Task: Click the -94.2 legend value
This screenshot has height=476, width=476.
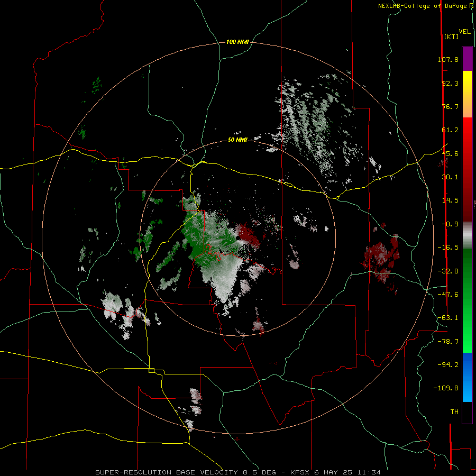Action: (x=448, y=365)
